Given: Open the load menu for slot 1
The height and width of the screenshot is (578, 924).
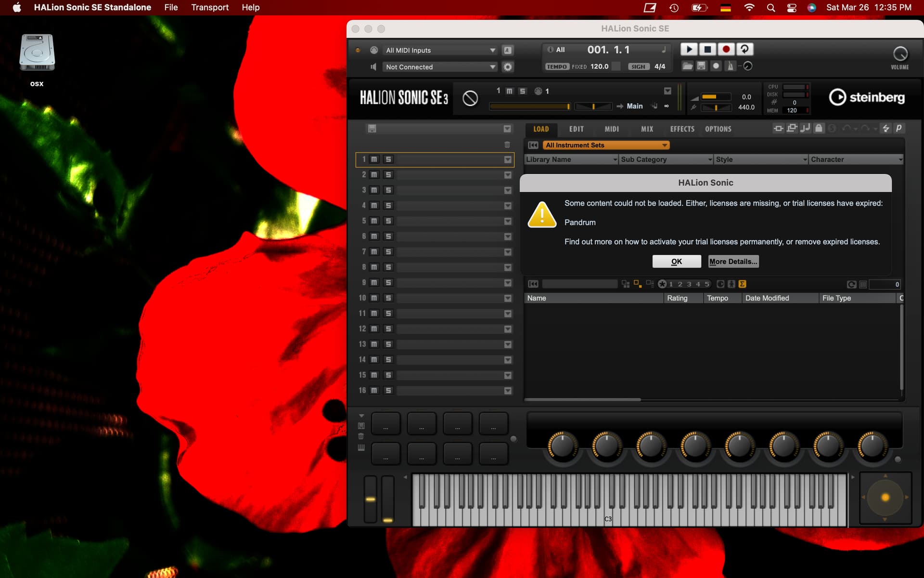Looking at the screenshot, I should click(x=508, y=159).
